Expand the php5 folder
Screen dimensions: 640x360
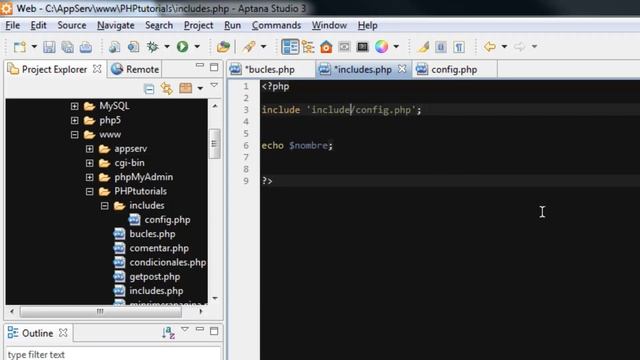coord(74,120)
